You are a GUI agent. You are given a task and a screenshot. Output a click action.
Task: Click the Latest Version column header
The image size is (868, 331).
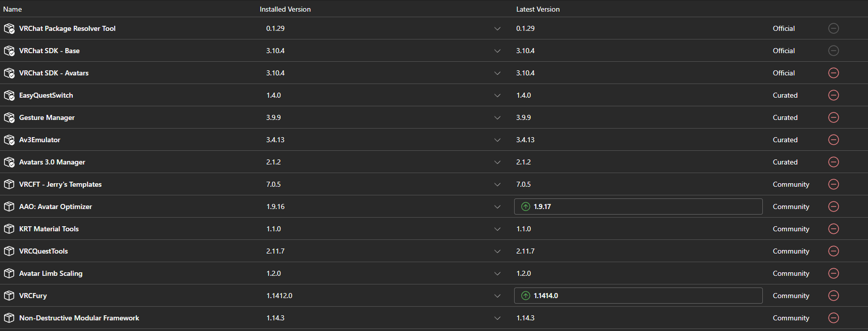click(538, 9)
